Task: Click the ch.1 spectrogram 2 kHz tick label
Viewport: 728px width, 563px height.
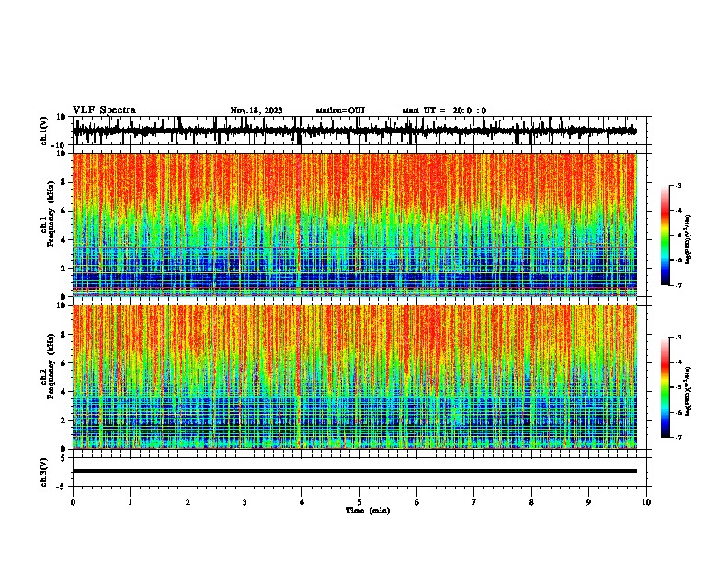Action: [x=63, y=268]
